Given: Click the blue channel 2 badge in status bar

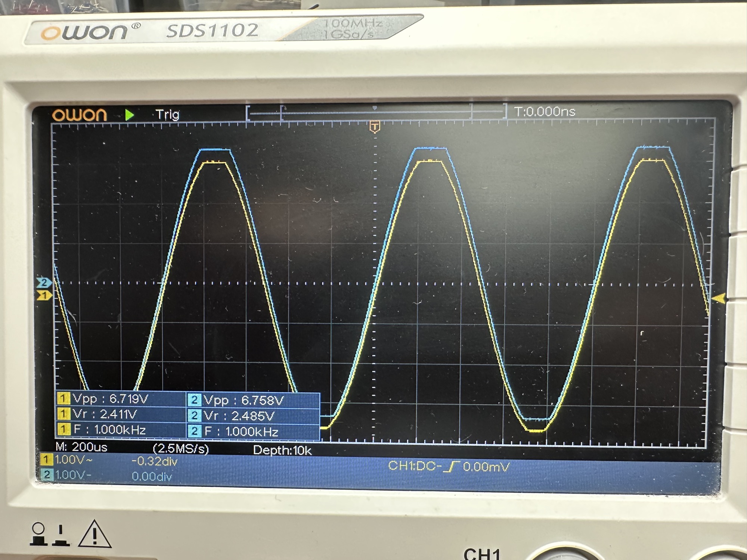Looking at the screenshot, I should (46, 475).
